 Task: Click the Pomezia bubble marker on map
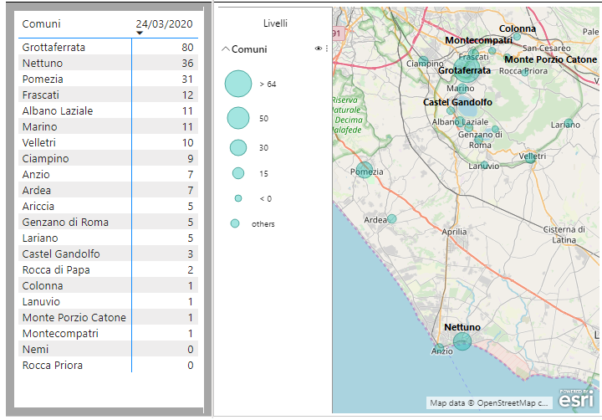click(x=365, y=171)
